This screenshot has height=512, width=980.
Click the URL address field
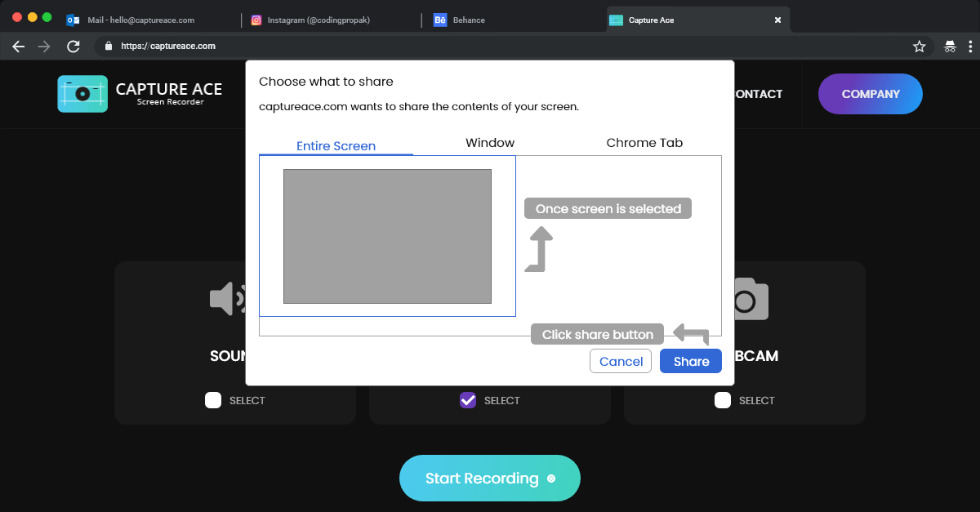[x=490, y=47]
